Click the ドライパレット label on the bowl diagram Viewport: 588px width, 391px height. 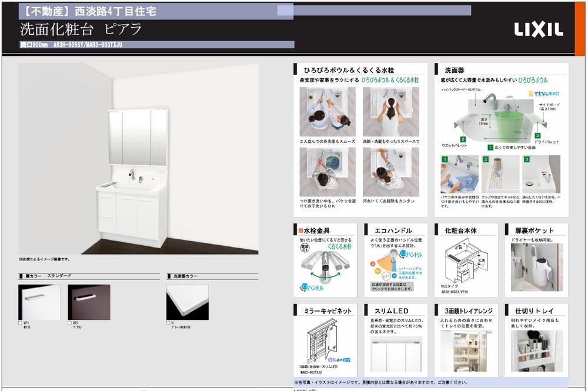coord(547,142)
